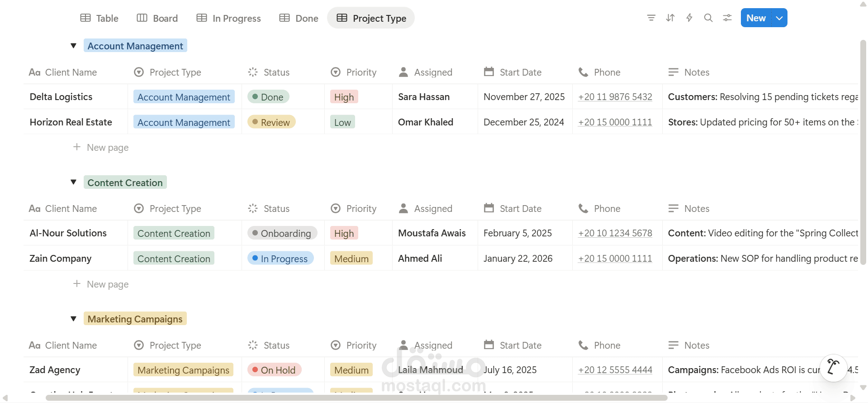Add New page under Account Management
Image resolution: width=868 pixels, height=403 pixels.
coord(101,148)
